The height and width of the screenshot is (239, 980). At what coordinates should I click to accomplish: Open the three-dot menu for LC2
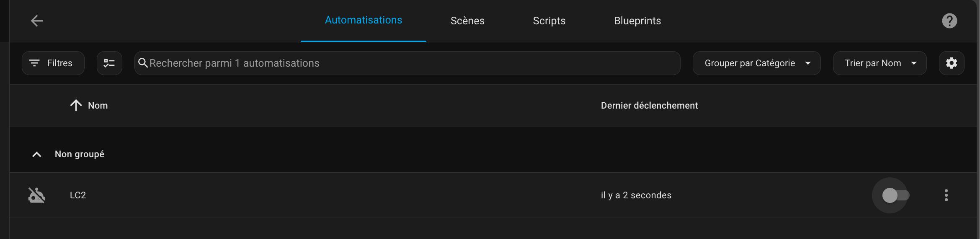coord(946,195)
